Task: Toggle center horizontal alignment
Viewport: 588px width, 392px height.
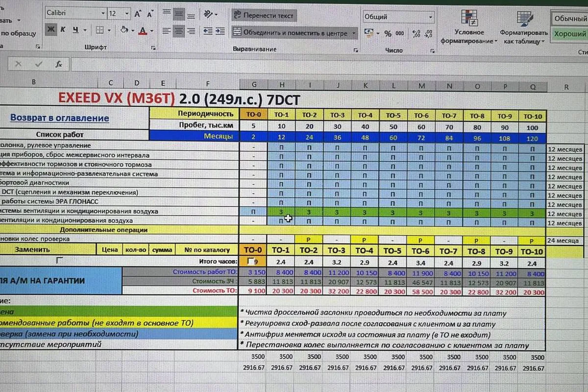Action: (x=179, y=31)
